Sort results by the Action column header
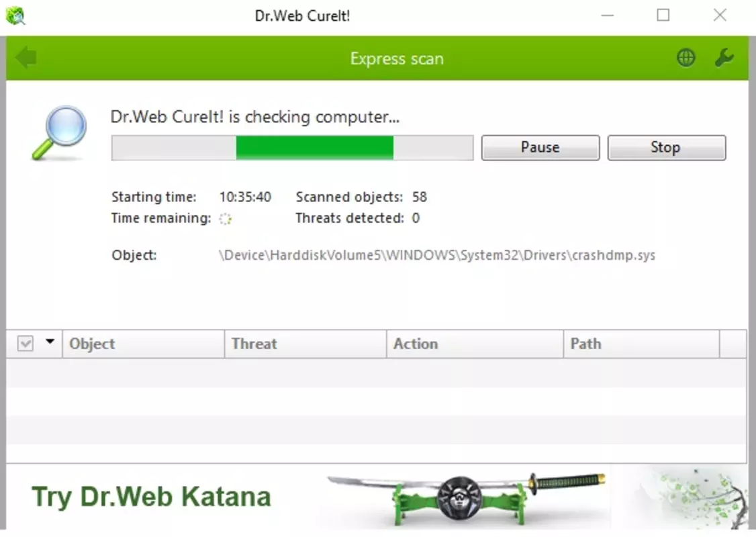This screenshot has height=537, width=756. [475, 344]
